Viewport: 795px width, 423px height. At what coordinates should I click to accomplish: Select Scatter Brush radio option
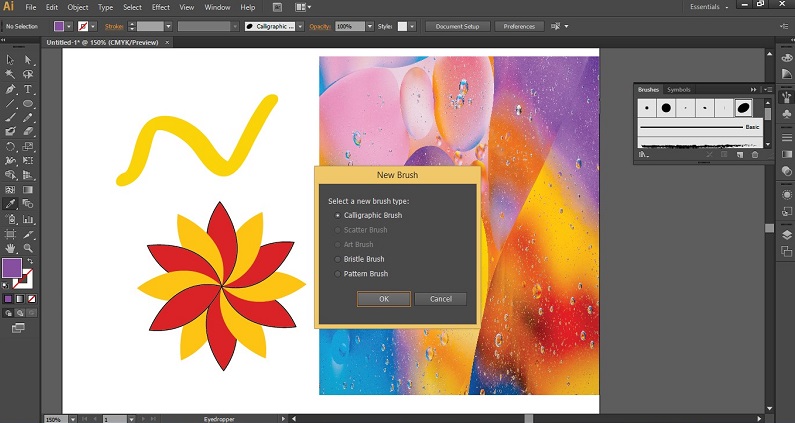pyautogui.click(x=338, y=230)
